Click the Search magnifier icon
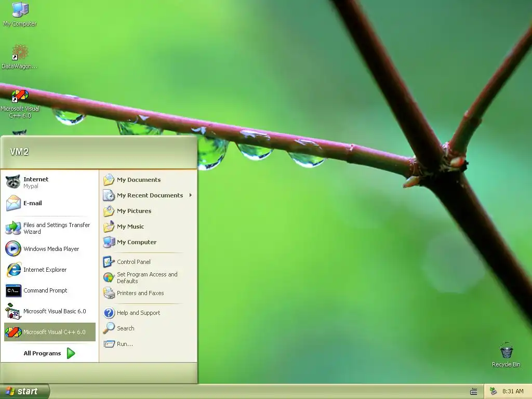This screenshot has height=399, width=532. tap(109, 328)
